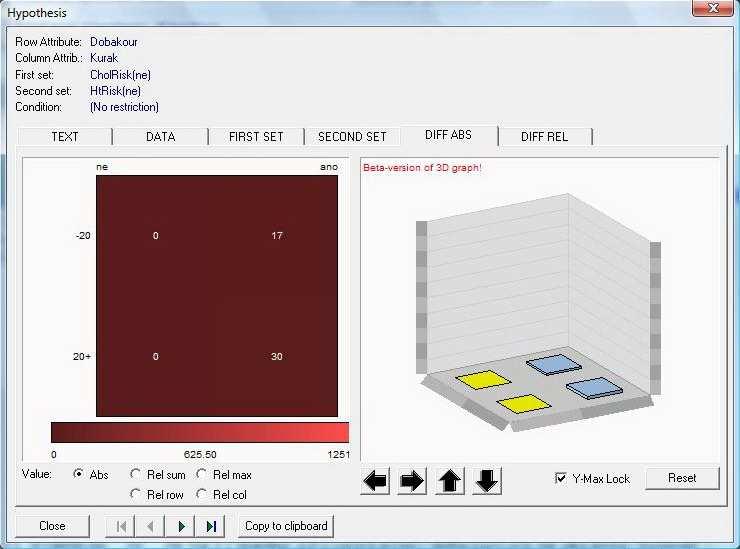Screen dimensions: 740x549
Task: Click the 0 cell in the 20+ row
Action: point(156,356)
